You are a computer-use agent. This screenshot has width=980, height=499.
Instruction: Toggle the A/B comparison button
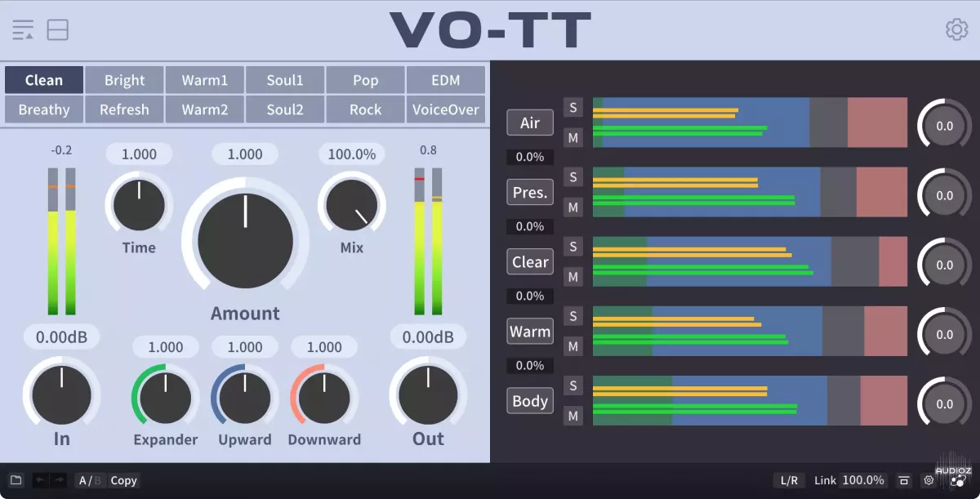pos(91,480)
